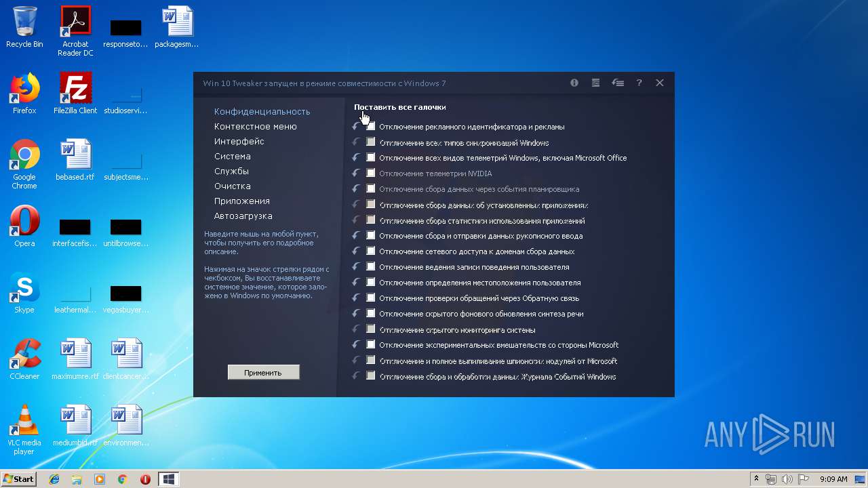Click restore arrow beside шпионских модулей row
The height and width of the screenshot is (488, 868).
coord(356,361)
